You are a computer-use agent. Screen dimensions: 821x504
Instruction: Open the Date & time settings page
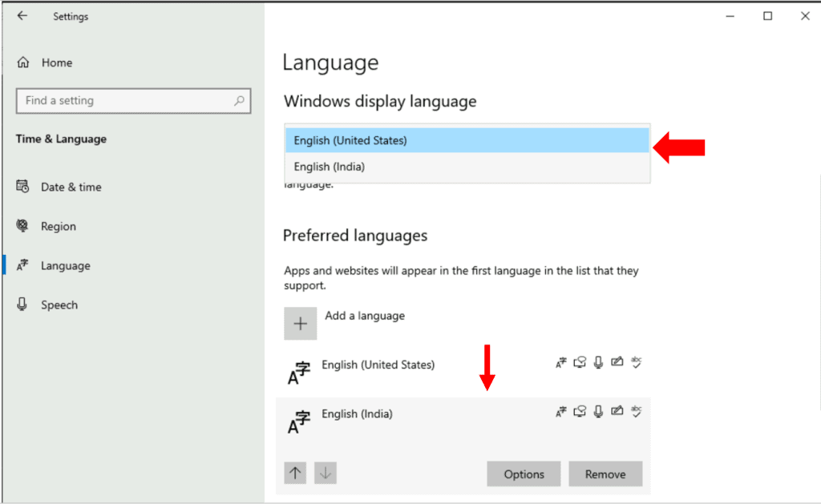coord(71,187)
